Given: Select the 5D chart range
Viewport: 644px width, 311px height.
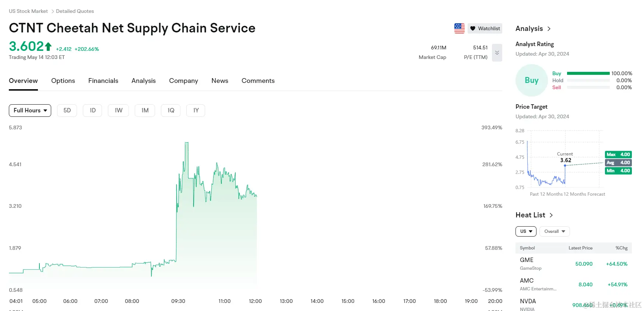Looking at the screenshot, I should (x=67, y=111).
